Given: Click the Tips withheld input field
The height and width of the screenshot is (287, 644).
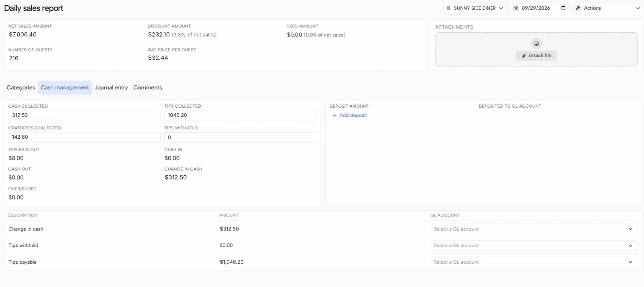Looking at the screenshot, I should point(240,137).
